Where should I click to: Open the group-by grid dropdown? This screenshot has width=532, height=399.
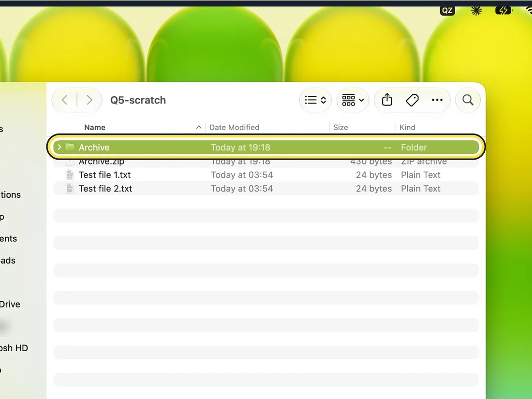coord(353,100)
